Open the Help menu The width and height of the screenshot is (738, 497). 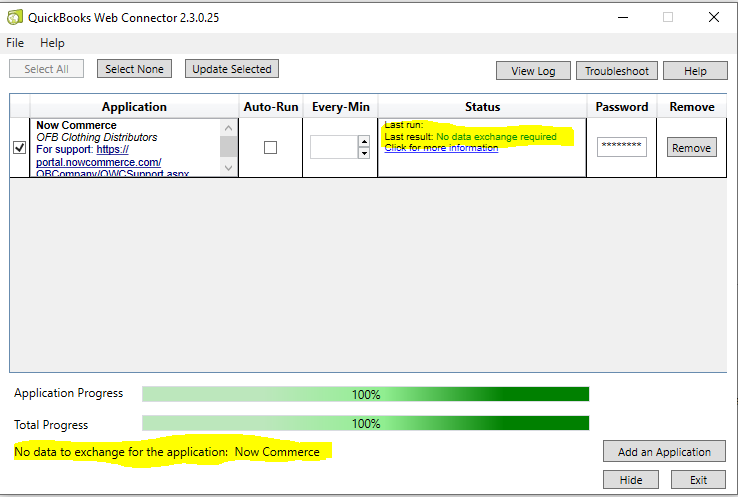pyautogui.click(x=52, y=43)
